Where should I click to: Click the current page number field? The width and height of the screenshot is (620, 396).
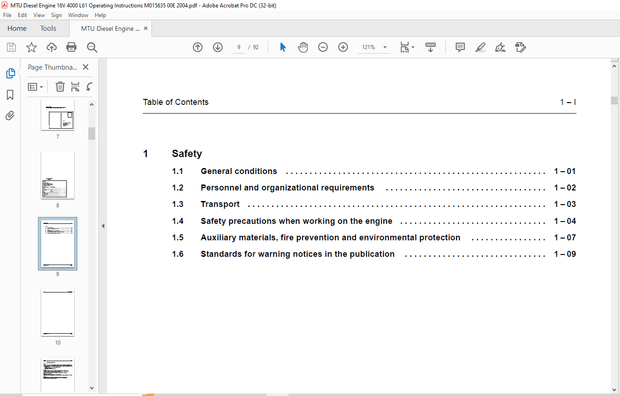[x=238, y=47]
